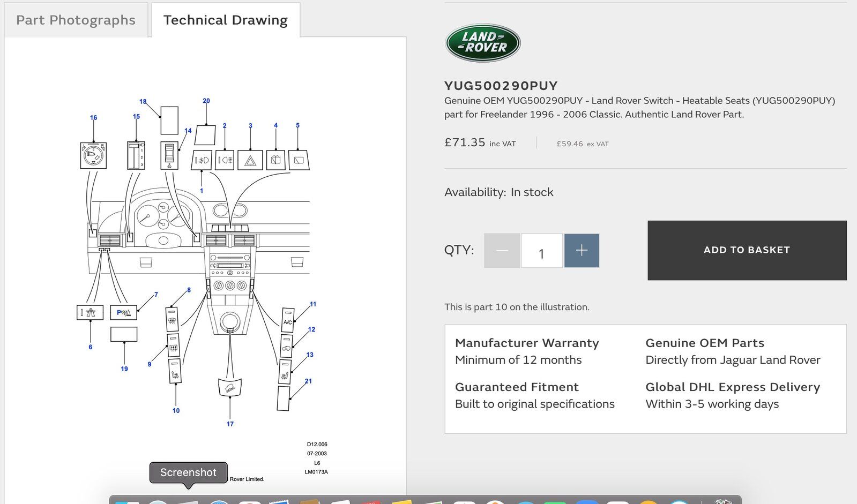Click the Add to Basket button
857x504 pixels.
[747, 250]
